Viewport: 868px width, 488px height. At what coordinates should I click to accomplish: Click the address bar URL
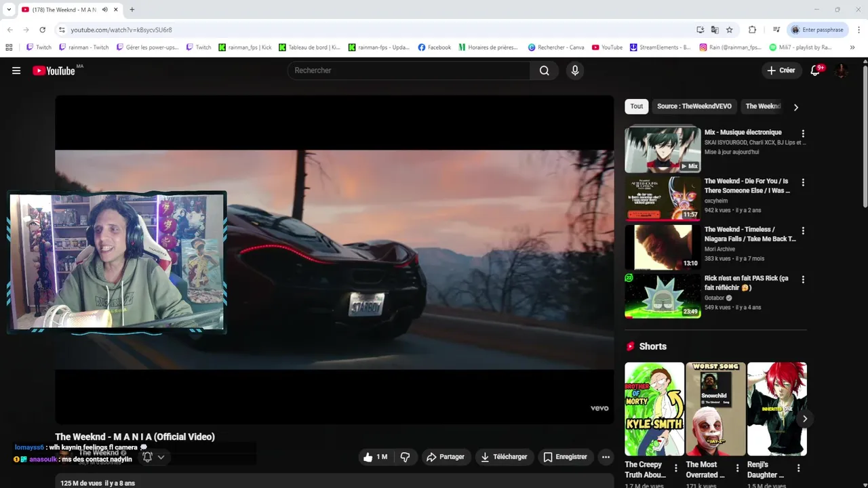click(x=121, y=30)
